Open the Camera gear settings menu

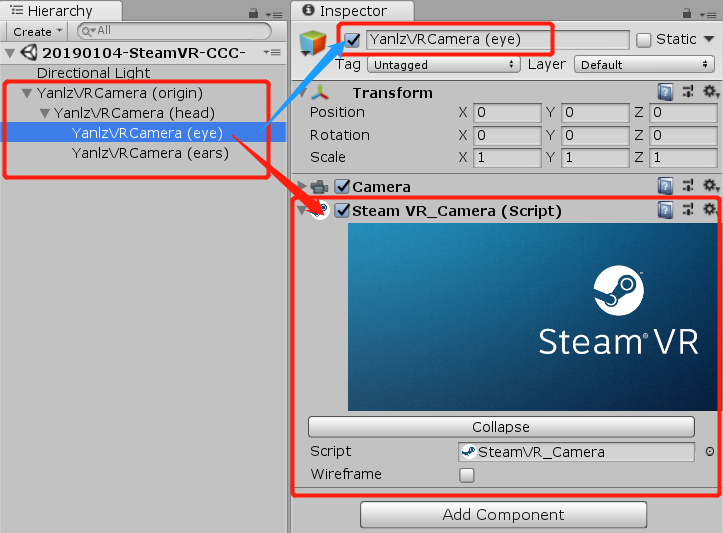click(710, 186)
